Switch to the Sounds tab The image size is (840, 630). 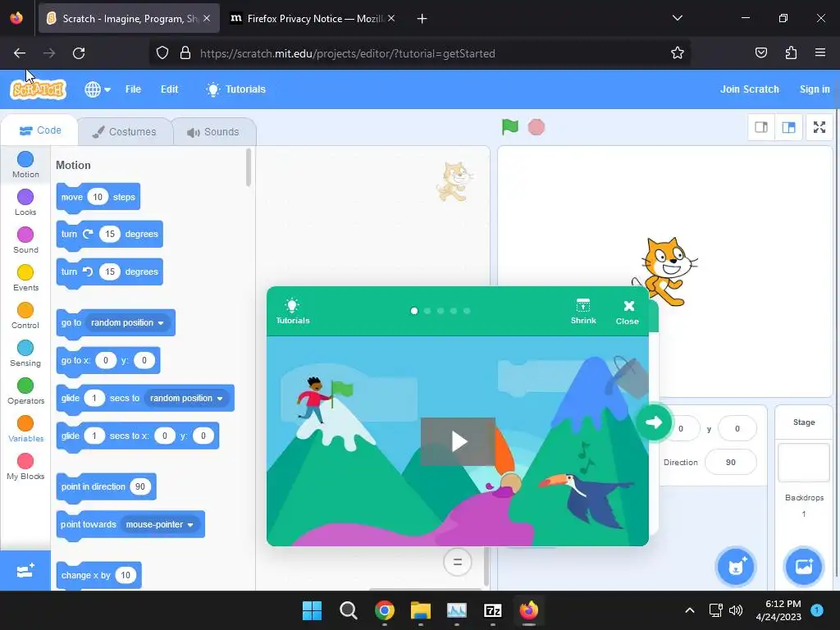tap(213, 132)
